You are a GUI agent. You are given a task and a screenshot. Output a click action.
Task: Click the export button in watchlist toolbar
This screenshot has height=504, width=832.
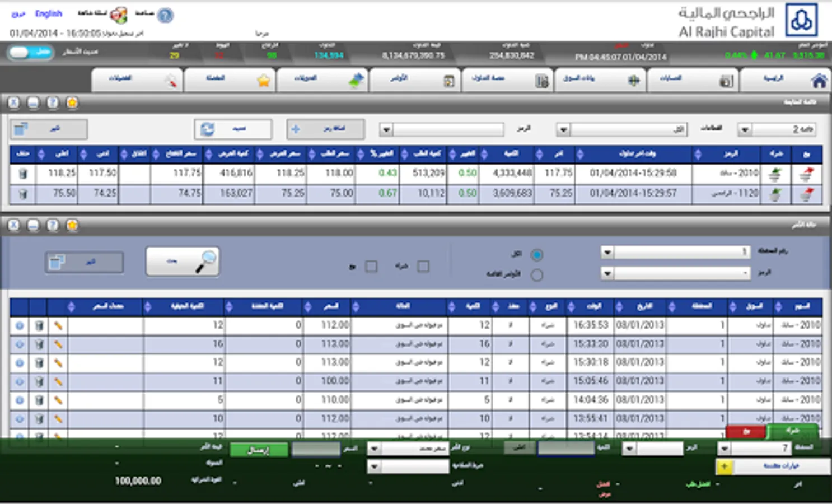[x=49, y=129]
